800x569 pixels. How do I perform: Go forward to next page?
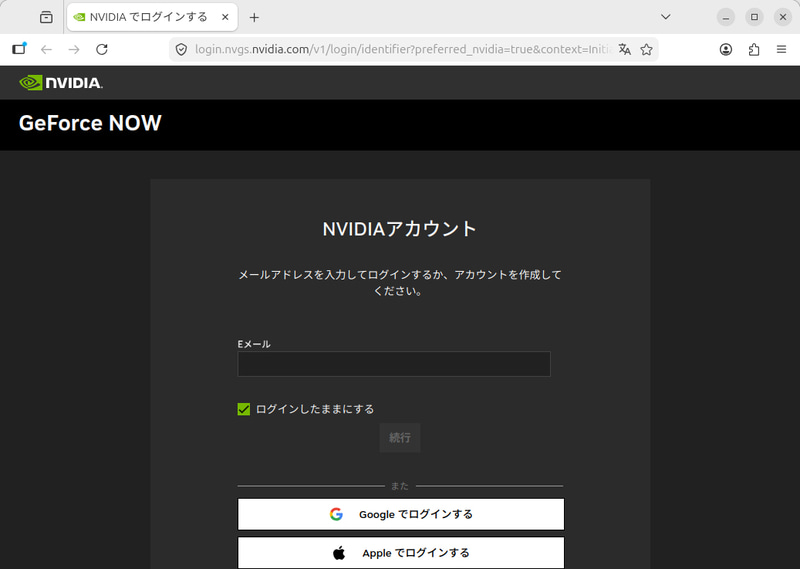tap(74, 50)
